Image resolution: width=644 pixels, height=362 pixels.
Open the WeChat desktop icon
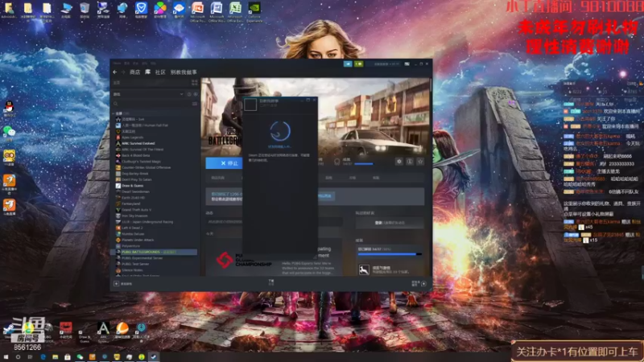(x=9, y=132)
